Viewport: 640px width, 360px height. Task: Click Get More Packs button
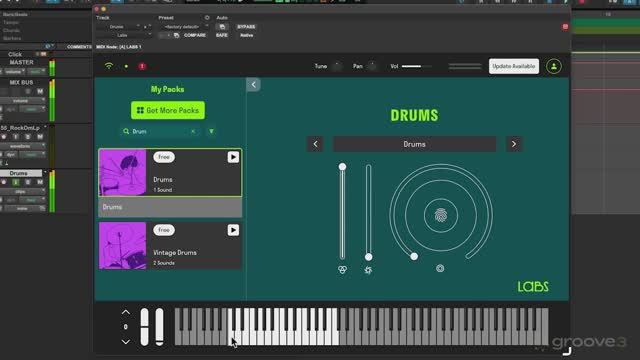168,110
